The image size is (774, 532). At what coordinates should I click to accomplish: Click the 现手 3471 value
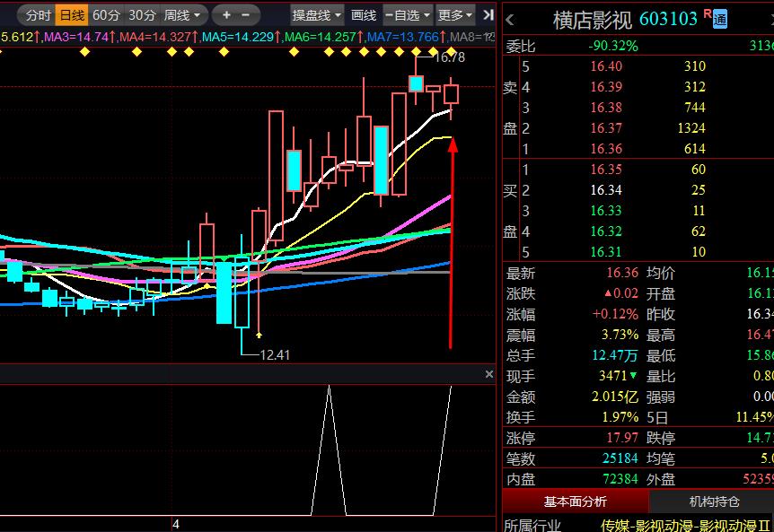[x=618, y=376]
